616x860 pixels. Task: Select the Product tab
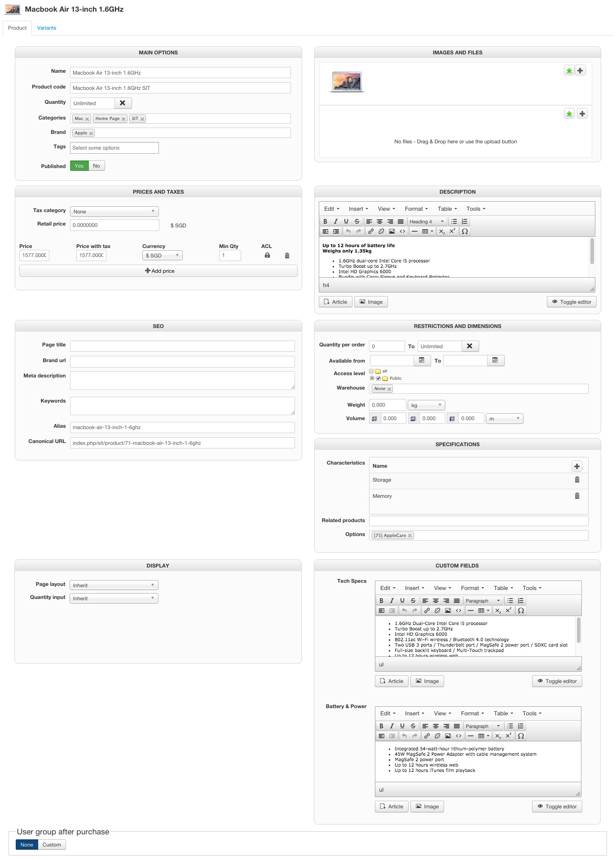click(17, 28)
